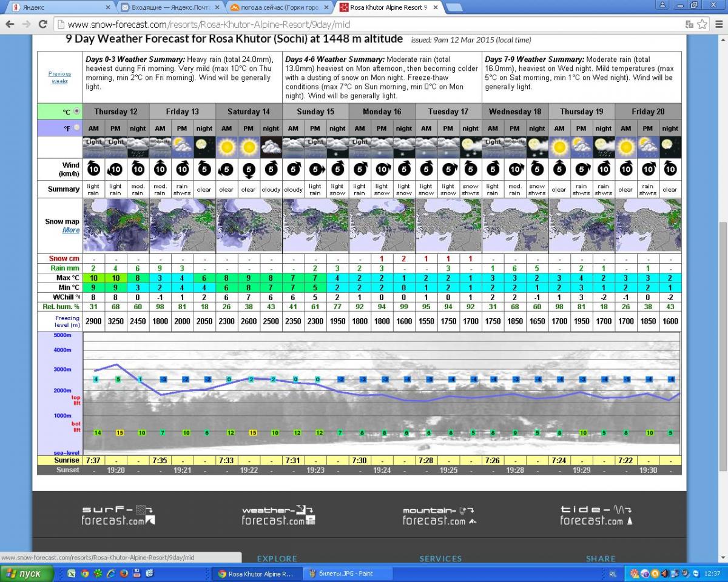Click the Thursday 12 AM wind arrow icon

pos(93,169)
